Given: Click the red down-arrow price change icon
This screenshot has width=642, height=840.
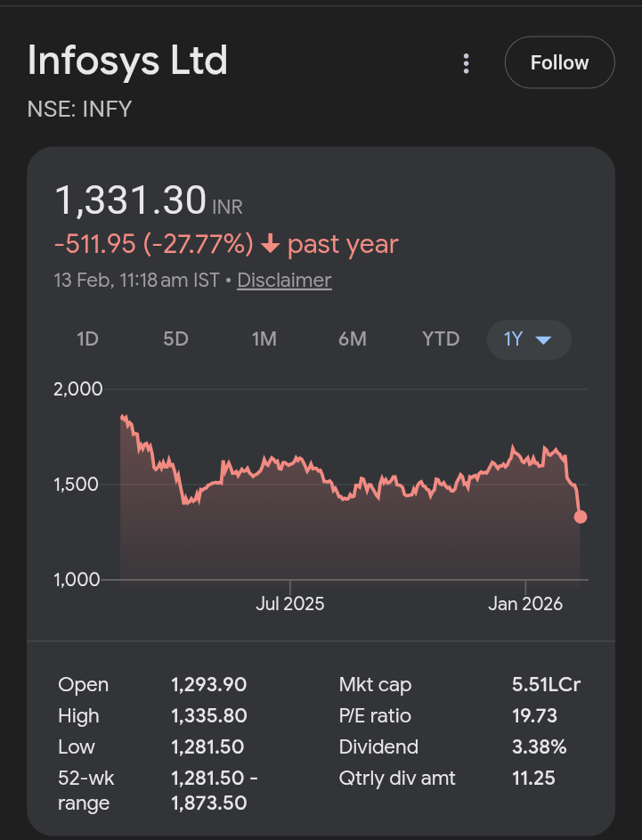Looking at the screenshot, I should (x=271, y=245).
